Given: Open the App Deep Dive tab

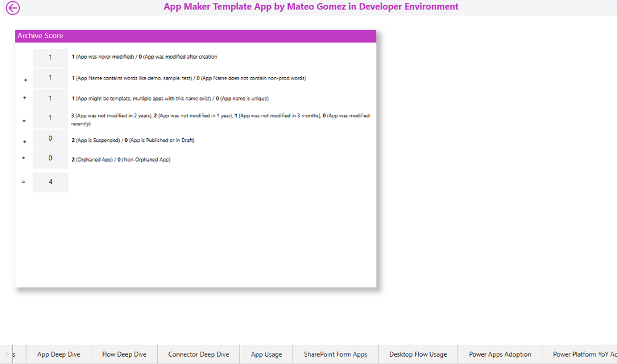Looking at the screenshot, I should pos(59,354).
